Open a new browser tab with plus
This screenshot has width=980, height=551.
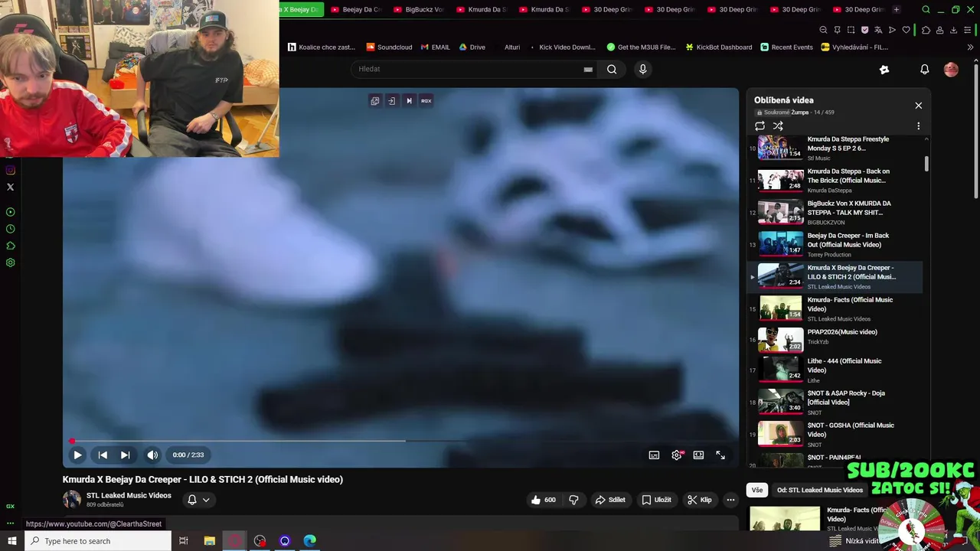tap(897, 10)
